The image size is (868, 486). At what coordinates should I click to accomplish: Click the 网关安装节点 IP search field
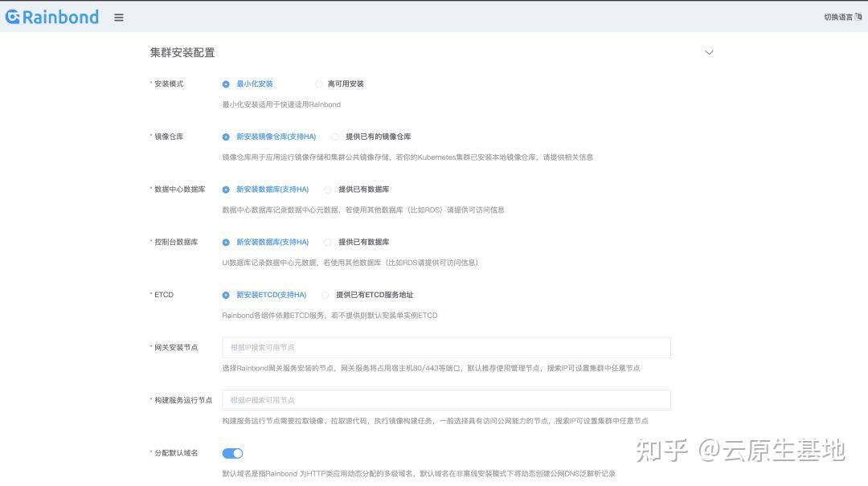tap(446, 347)
